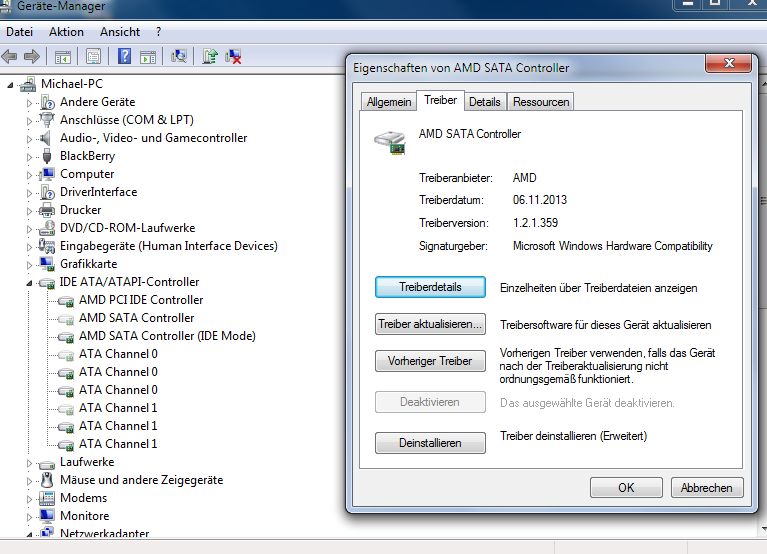767x554 pixels.
Task: Cancel with the Abbrechen button
Action: (707, 488)
